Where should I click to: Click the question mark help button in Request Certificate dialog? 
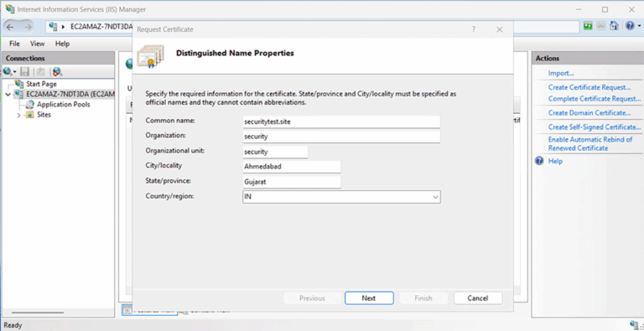point(474,29)
